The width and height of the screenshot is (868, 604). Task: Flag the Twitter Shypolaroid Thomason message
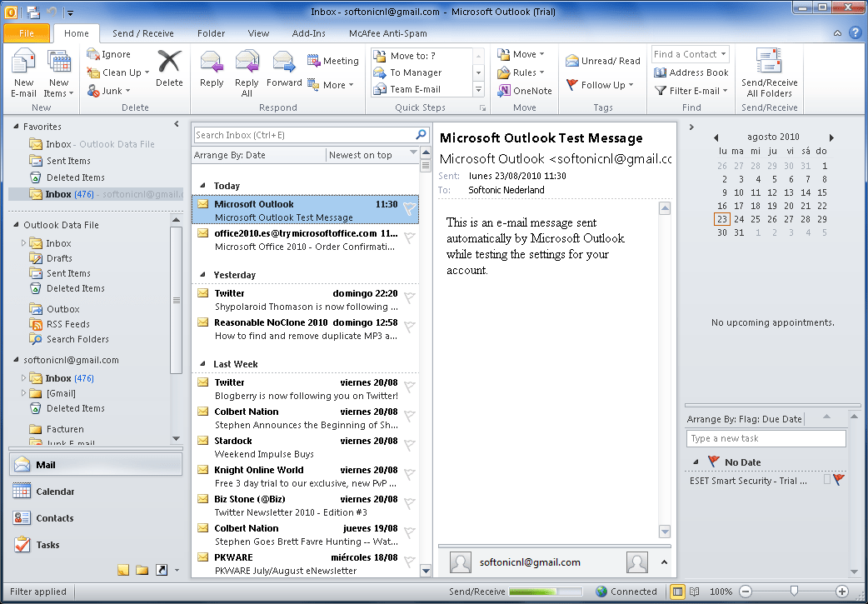409,297
